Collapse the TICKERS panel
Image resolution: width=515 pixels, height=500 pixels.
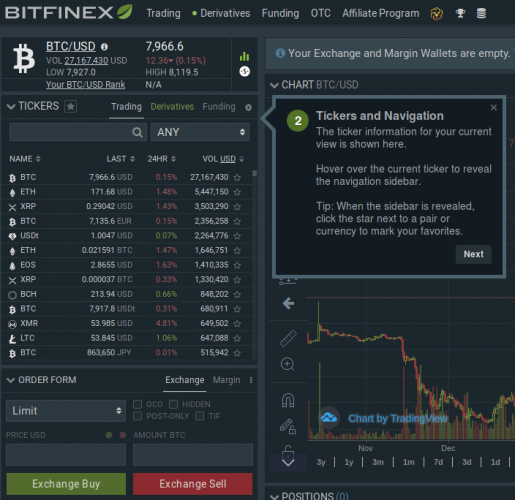pyautogui.click(x=11, y=107)
